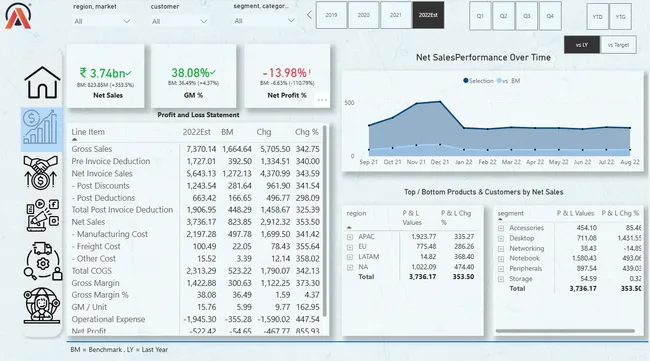This screenshot has width=650, height=361.
Task: Open the Executive globe person icon
Action: pos(42,305)
